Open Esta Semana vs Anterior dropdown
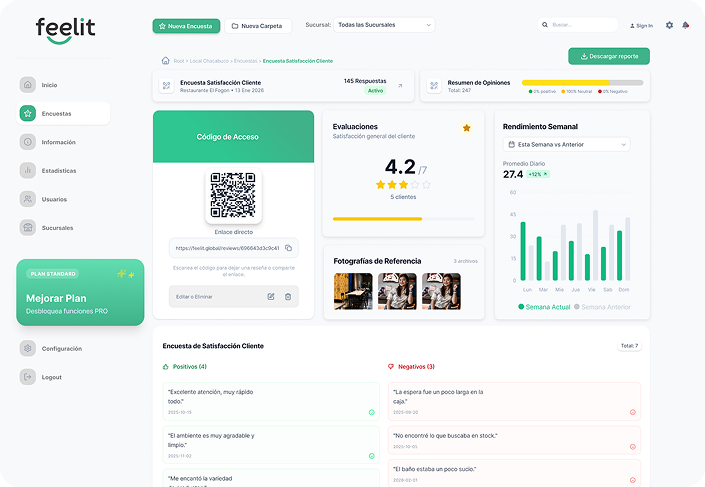Image resolution: width=705 pixels, height=487 pixels. 566,144
